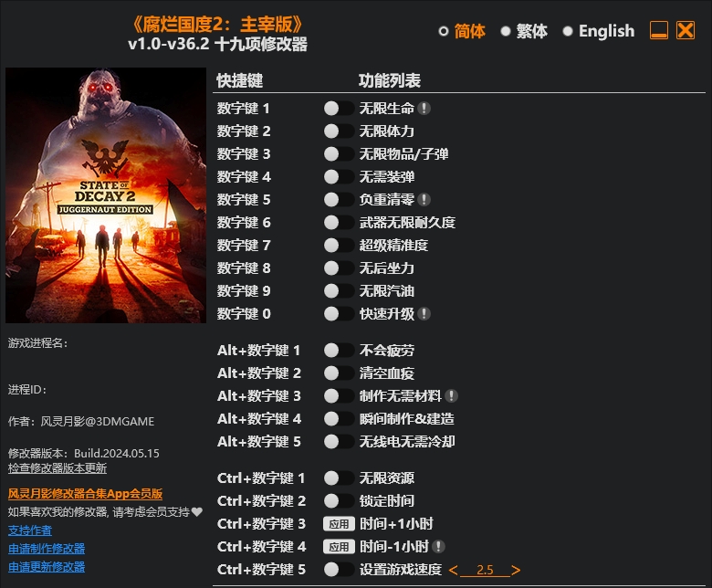The height and width of the screenshot is (588, 712).
Task: Close the trainer window
Action: click(686, 30)
